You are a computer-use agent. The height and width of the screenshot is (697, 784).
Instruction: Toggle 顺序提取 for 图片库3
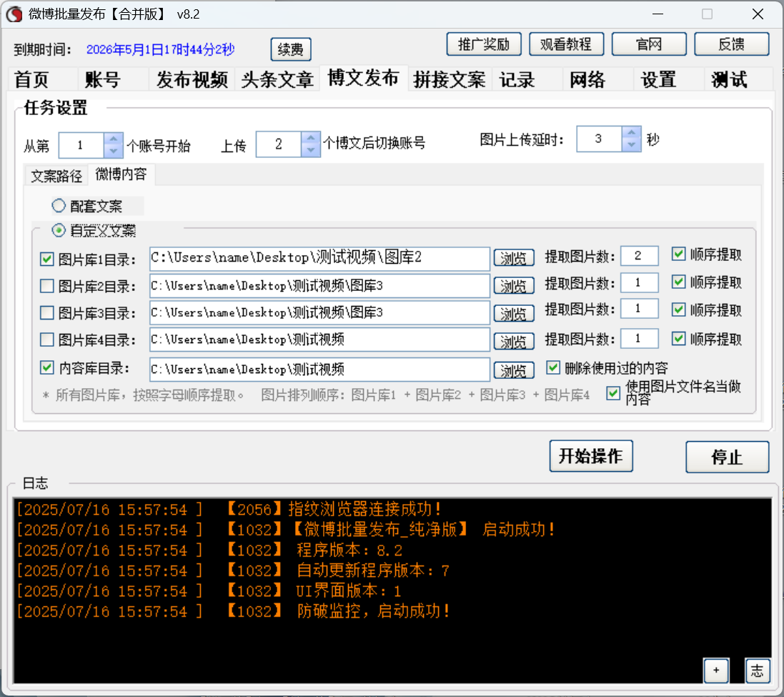(x=678, y=310)
